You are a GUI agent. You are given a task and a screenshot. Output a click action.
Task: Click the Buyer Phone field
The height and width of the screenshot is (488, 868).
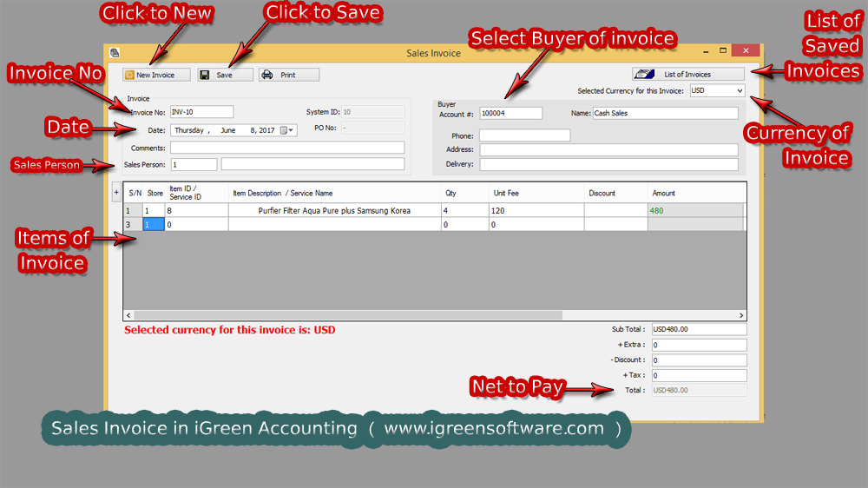(524, 135)
